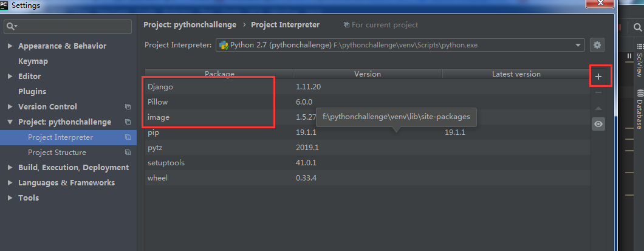644x251 pixels.
Task: Select Project Interpreter tree item
Action: (60, 137)
